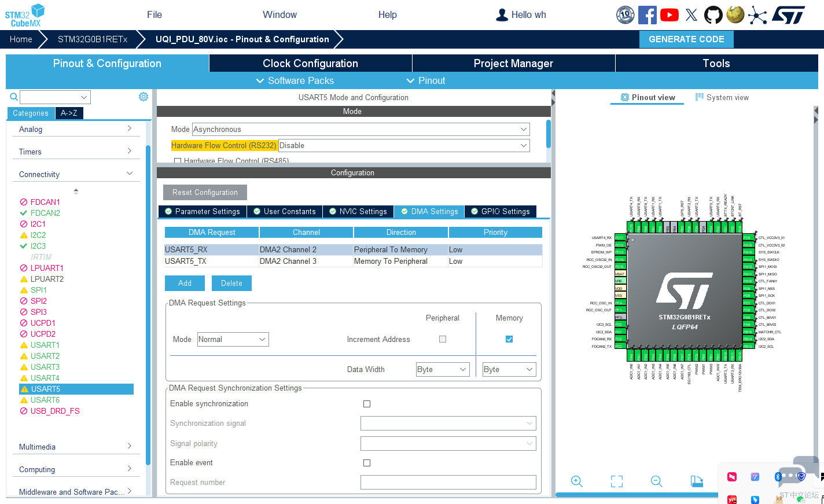Open the Hardware Flow Control (RS232) dropdown

tap(404, 146)
